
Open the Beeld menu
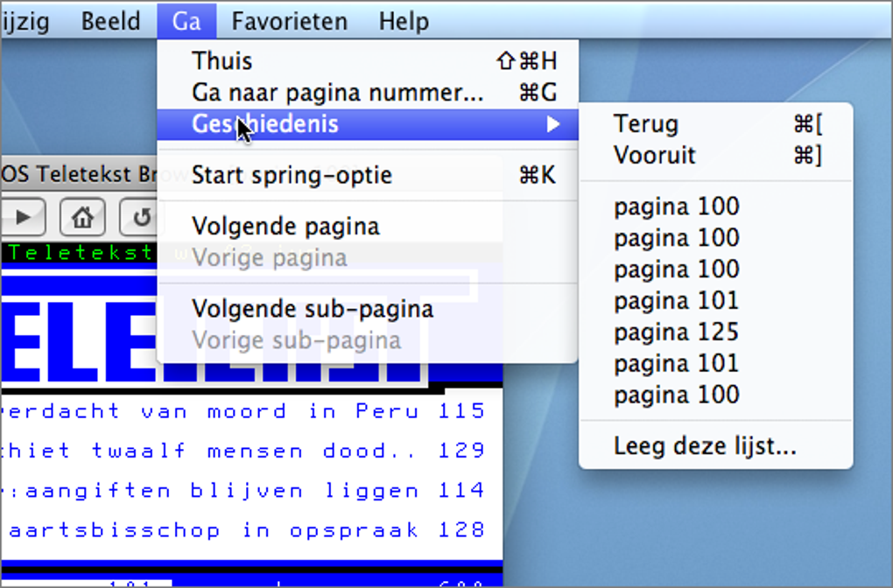tap(110, 21)
